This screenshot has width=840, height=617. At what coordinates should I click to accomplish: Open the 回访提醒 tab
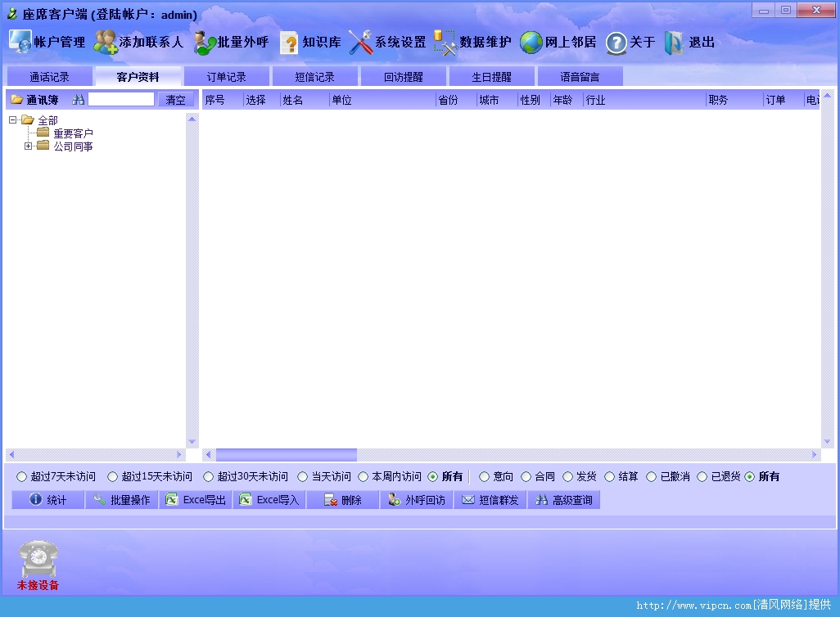(x=403, y=77)
